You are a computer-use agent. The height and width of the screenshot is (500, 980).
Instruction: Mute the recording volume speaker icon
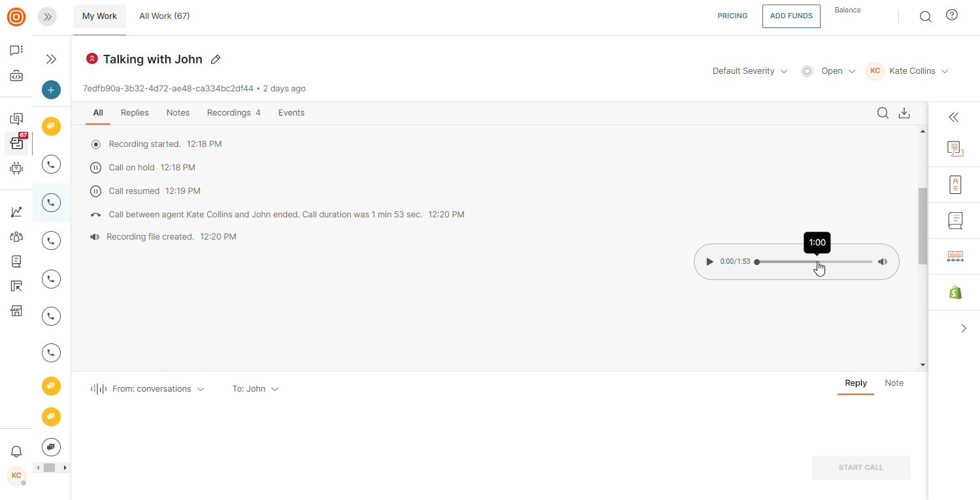coord(883,262)
